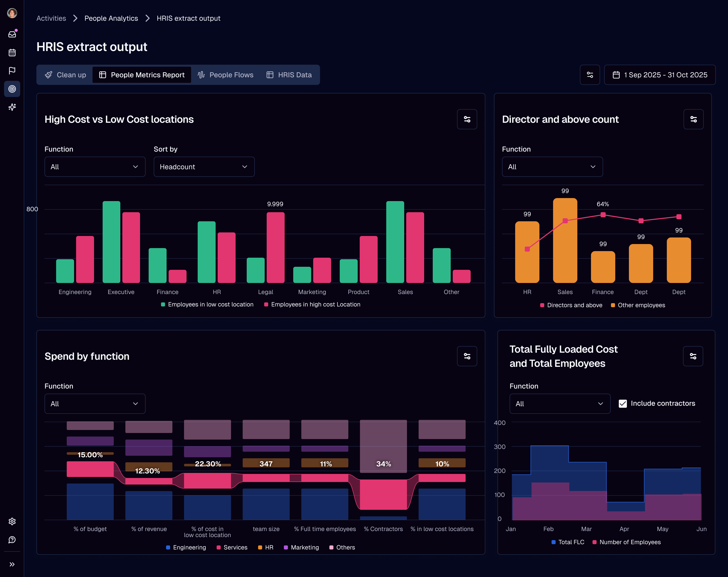This screenshot has width=728, height=577.
Task: Uncheck the Include contractors checkbox
Action: click(x=623, y=403)
